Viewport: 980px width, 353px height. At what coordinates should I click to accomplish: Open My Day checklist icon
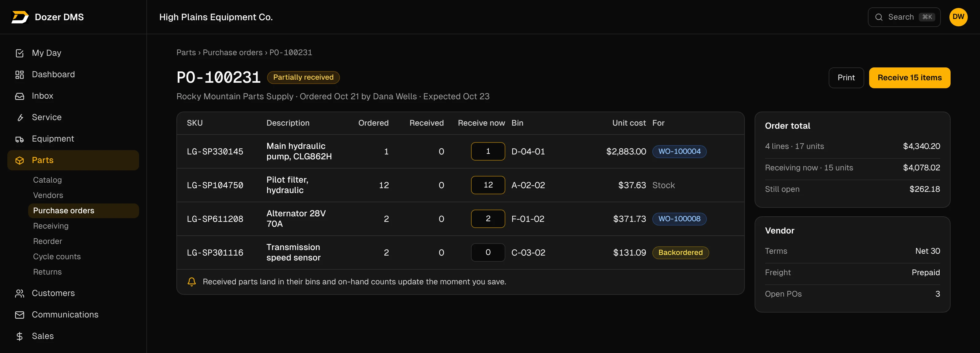pyautogui.click(x=19, y=53)
